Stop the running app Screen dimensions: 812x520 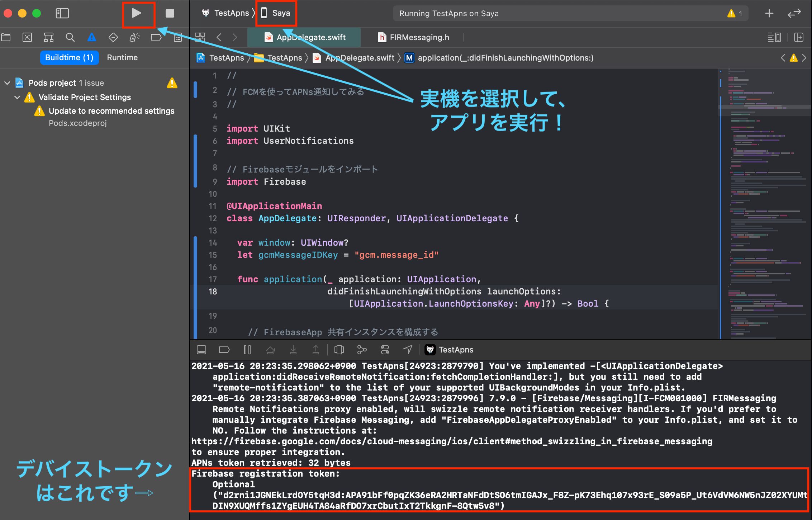170,13
